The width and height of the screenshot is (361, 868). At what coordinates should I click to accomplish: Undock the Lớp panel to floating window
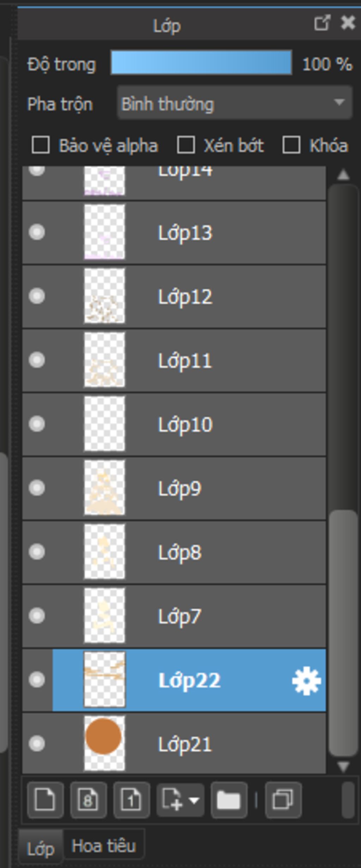(x=322, y=23)
